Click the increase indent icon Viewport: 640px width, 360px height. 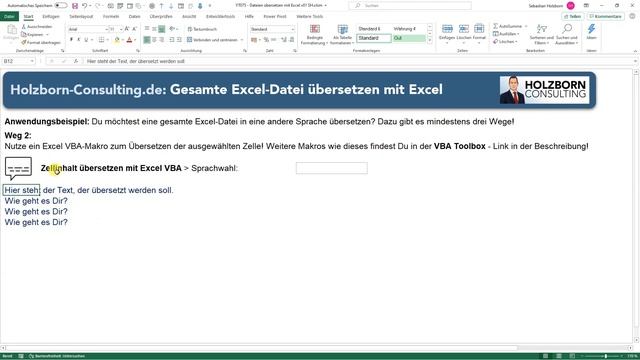pos(179,40)
